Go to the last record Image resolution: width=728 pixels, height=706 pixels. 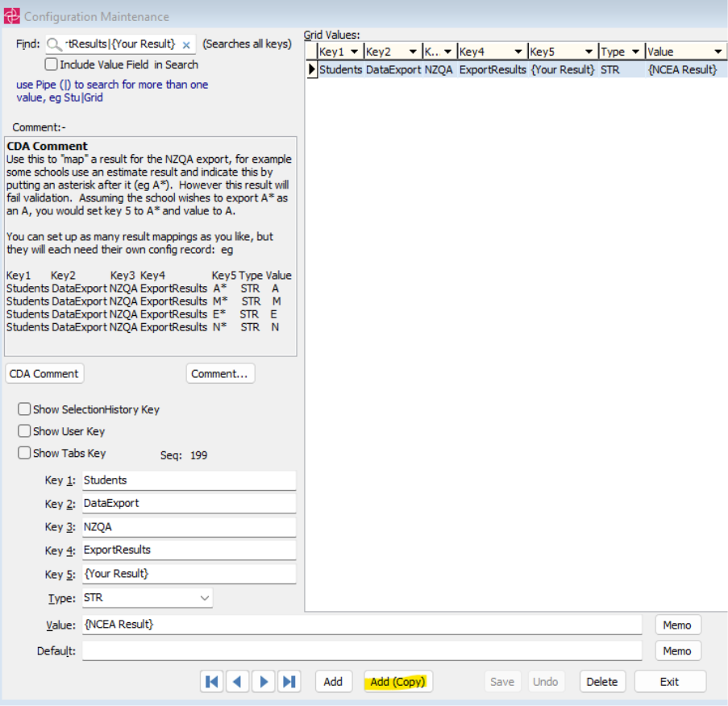pos(289,681)
